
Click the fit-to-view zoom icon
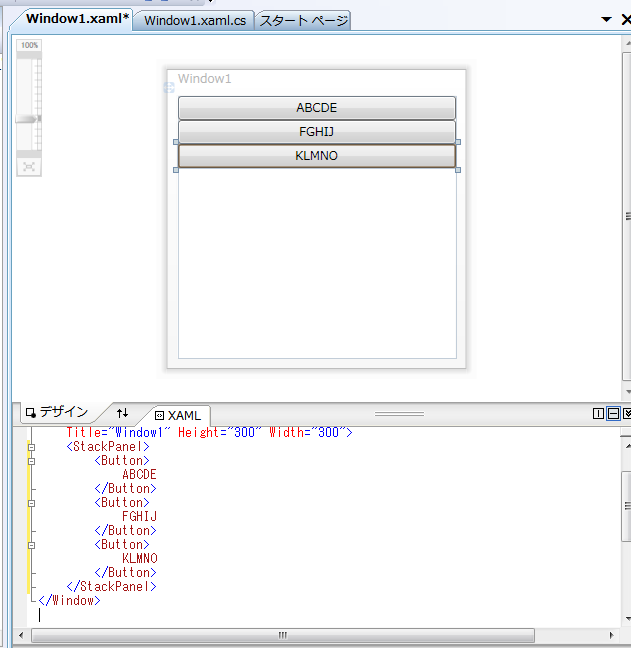point(29,167)
